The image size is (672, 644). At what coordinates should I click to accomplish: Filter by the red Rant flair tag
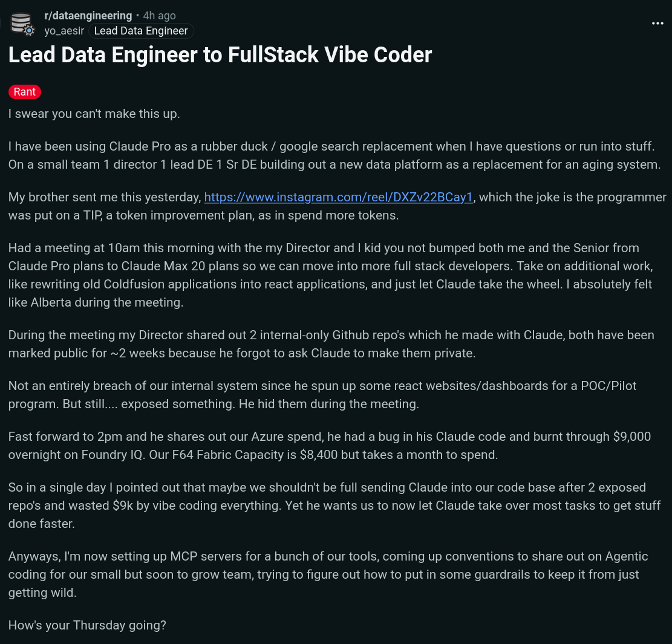pyautogui.click(x=25, y=92)
